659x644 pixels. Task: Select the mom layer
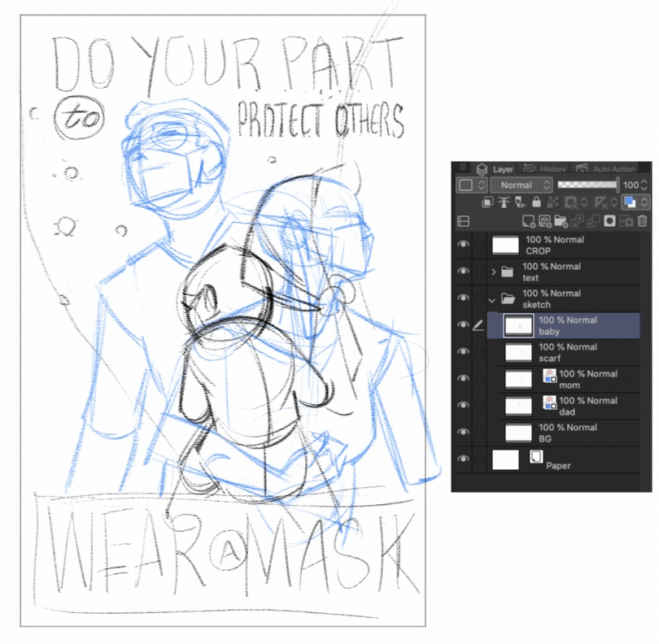pos(564,379)
